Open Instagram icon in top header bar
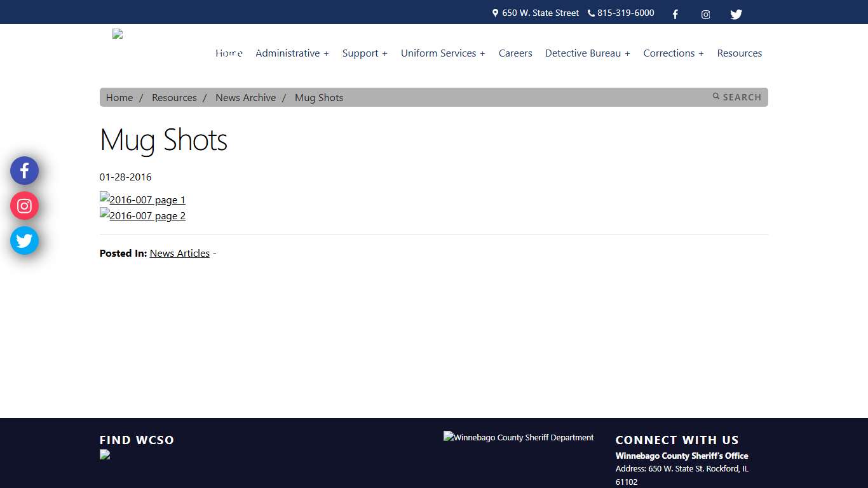This screenshot has width=868, height=488. tap(705, 14)
